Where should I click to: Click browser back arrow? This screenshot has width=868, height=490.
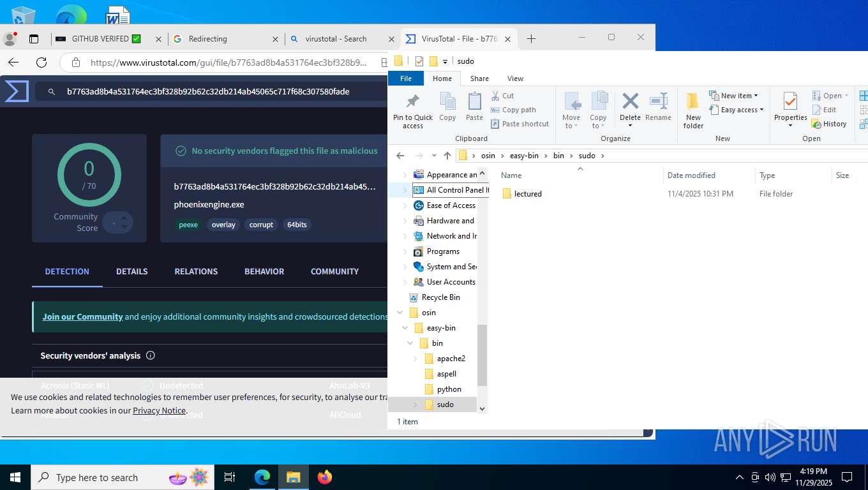[13, 63]
